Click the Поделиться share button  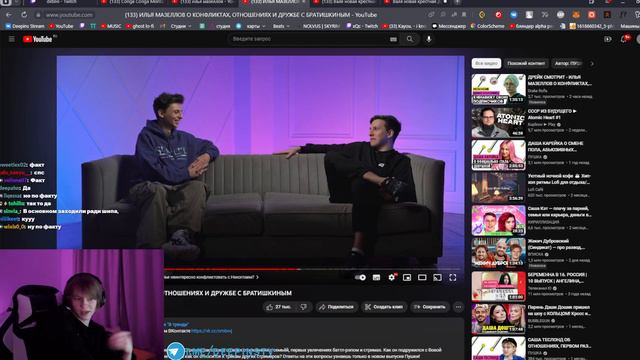click(337, 307)
